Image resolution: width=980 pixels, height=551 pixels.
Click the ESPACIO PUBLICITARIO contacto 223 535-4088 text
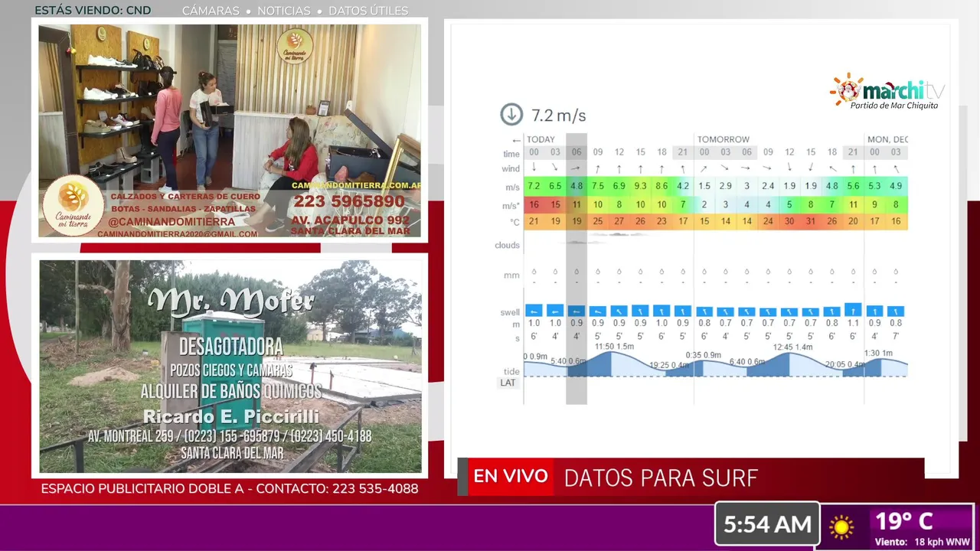tap(230, 488)
